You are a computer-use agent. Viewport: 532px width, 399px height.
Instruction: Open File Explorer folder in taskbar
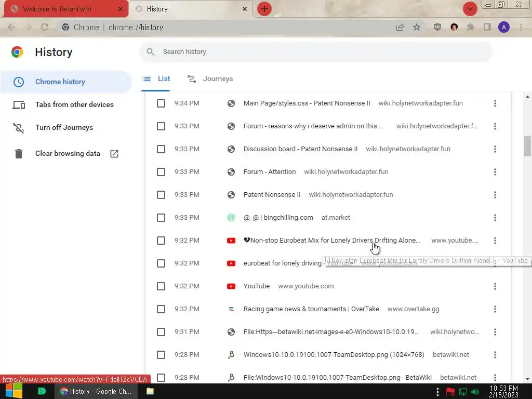(x=150, y=391)
